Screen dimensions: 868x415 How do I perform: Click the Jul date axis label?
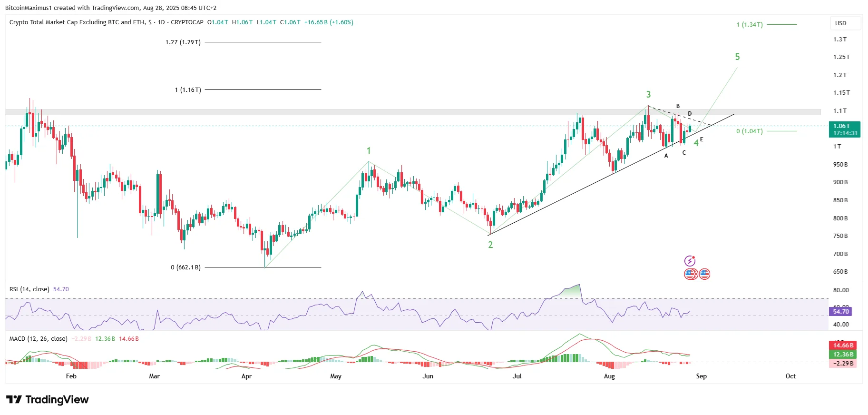517,376
